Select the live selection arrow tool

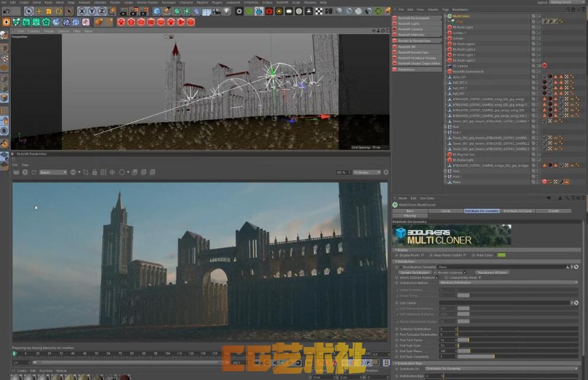pos(28,11)
